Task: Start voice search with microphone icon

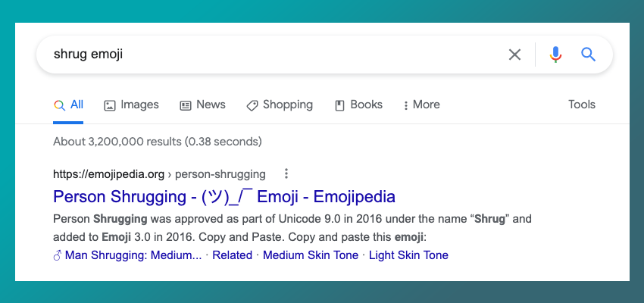Action: click(x=555, y=55)
